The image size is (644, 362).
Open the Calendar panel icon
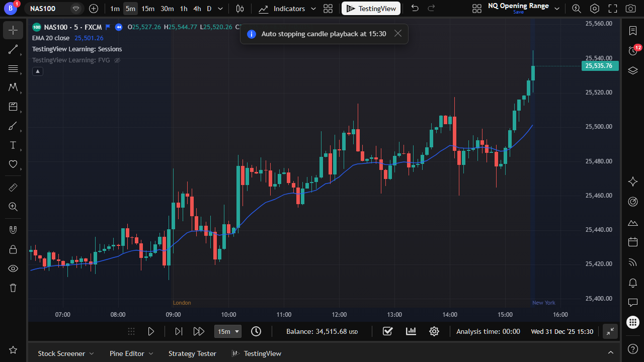click(x=633, y=242)
